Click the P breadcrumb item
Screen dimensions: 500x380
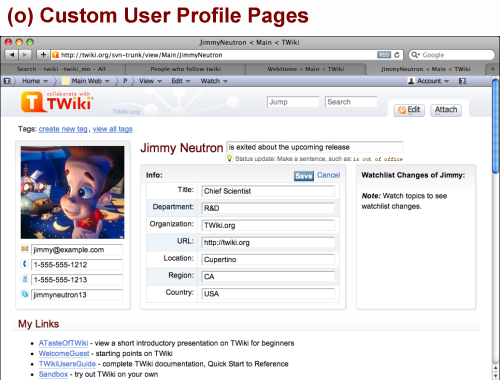point(125,81)
